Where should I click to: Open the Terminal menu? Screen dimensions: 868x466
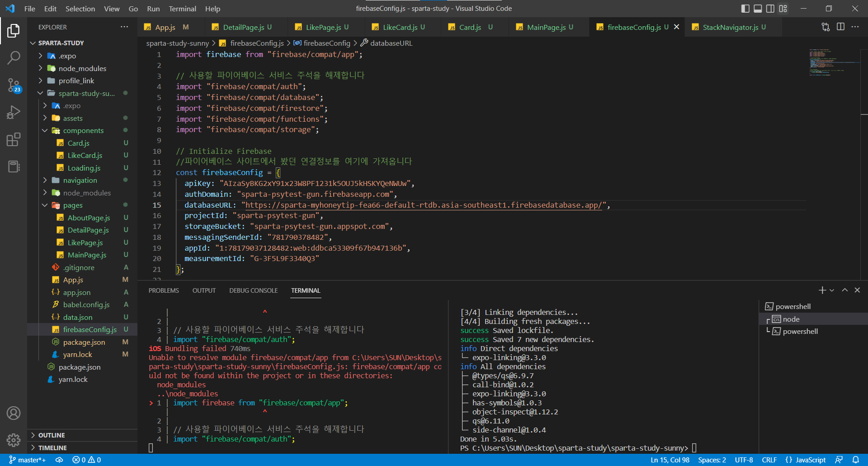click(x=182, y=9)
